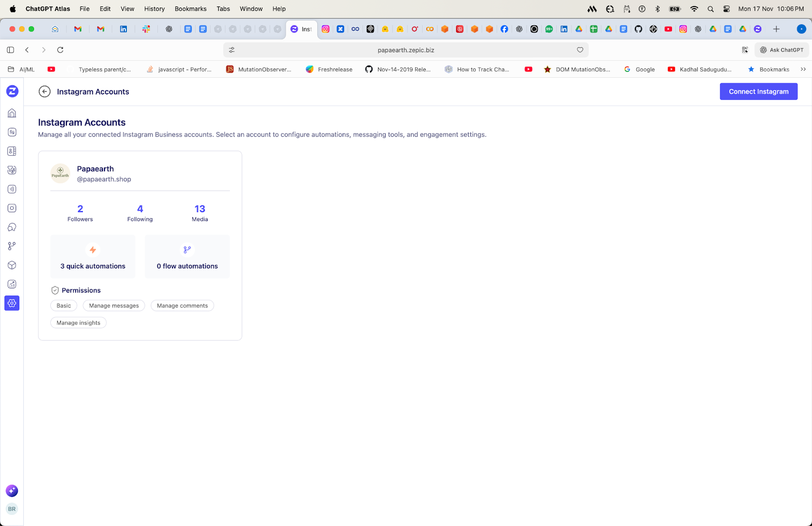Open a new tab with the plus icon
Image resolution: width=812 pixels, height=526 pixels.
(x=776, y=29)
